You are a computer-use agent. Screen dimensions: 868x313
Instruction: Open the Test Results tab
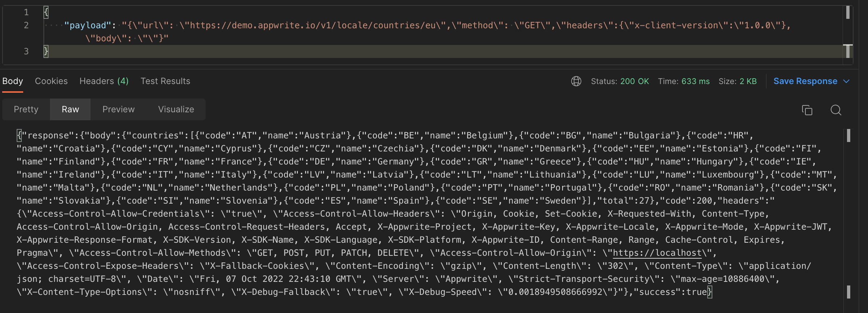coord(165,81)
